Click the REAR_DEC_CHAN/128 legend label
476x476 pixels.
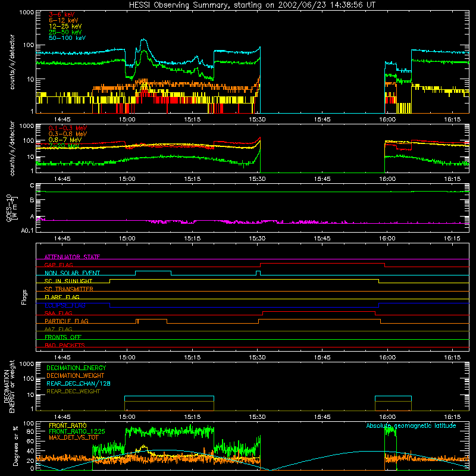[79, 383]
